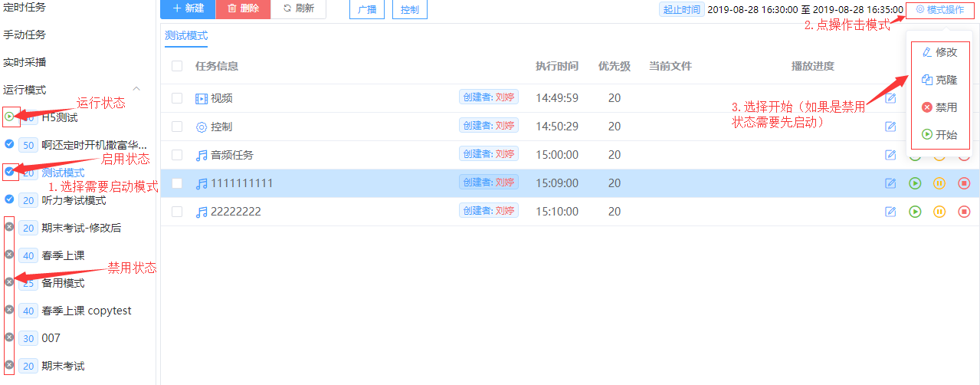Image resolution: width=980 pixels, height=385 pixels.
Task: Click the gear icon of the 控制 task
Action: tap(202, 127)
